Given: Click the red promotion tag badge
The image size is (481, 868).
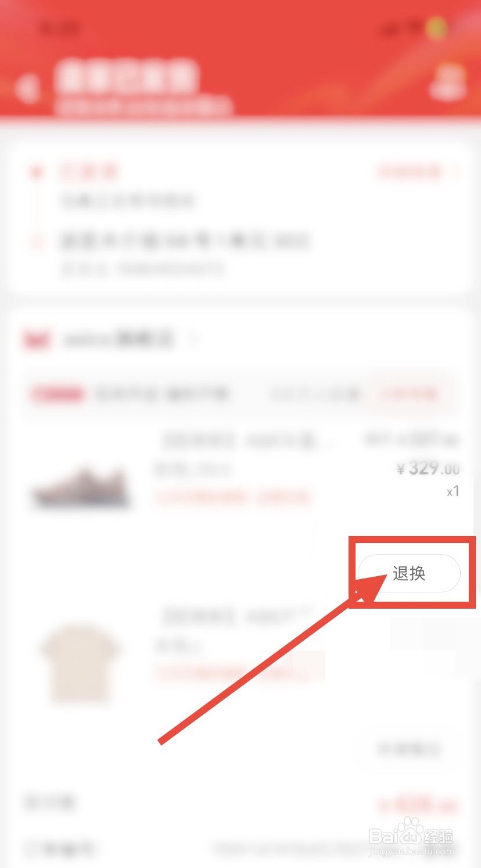Looking at the screenshot, I should (x=58, y=395).
